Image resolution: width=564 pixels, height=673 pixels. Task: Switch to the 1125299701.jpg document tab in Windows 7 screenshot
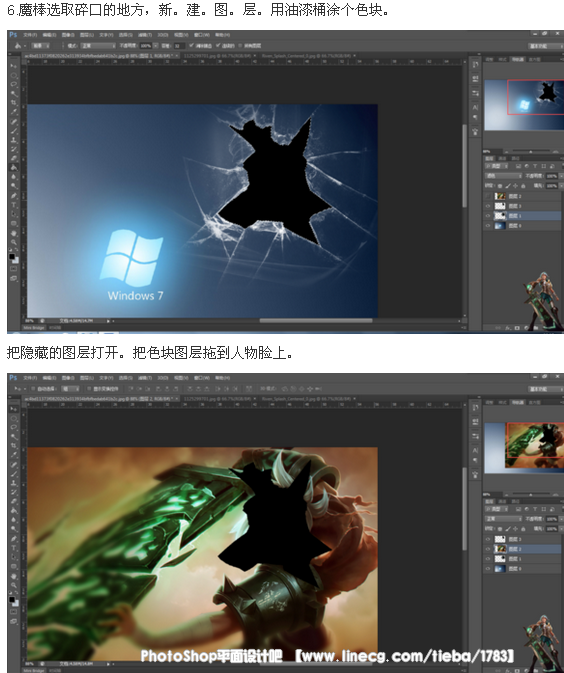pos(219,56)
